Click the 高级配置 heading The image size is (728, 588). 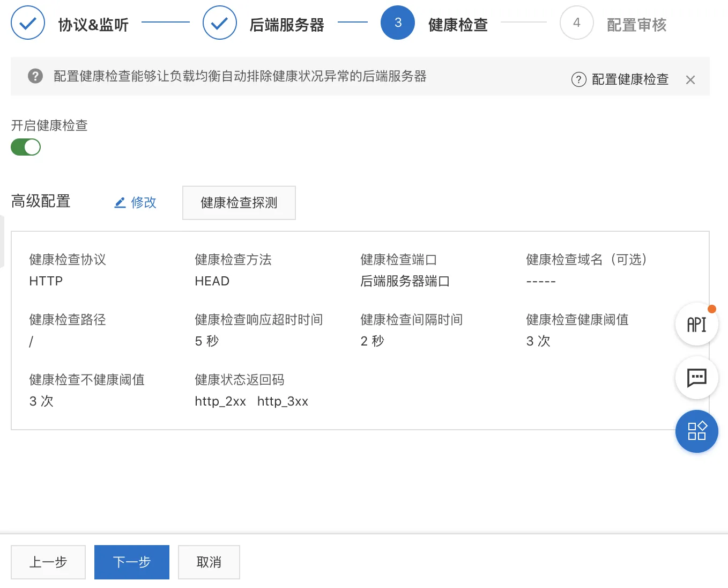[41, 201]
